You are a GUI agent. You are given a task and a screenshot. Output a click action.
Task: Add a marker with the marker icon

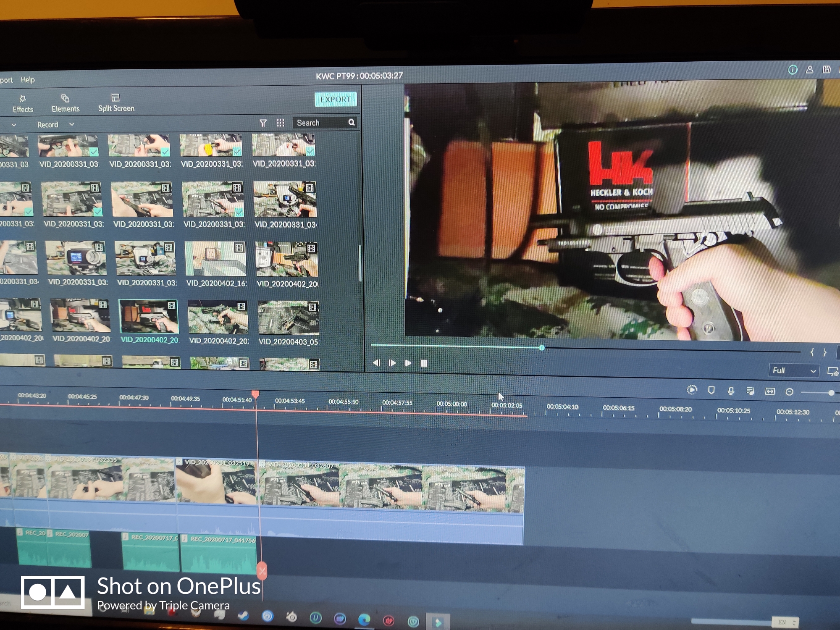(x=711, y=391)
